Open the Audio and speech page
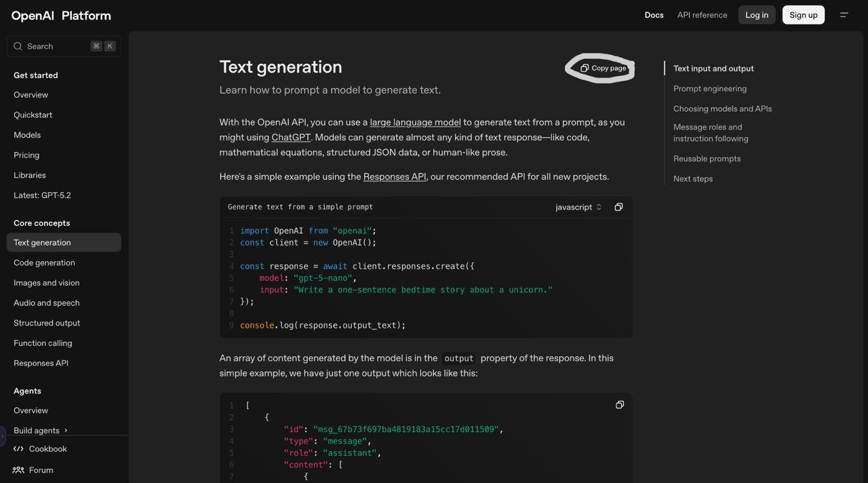The width and height of the screenshot is (868, 483). 46,303
